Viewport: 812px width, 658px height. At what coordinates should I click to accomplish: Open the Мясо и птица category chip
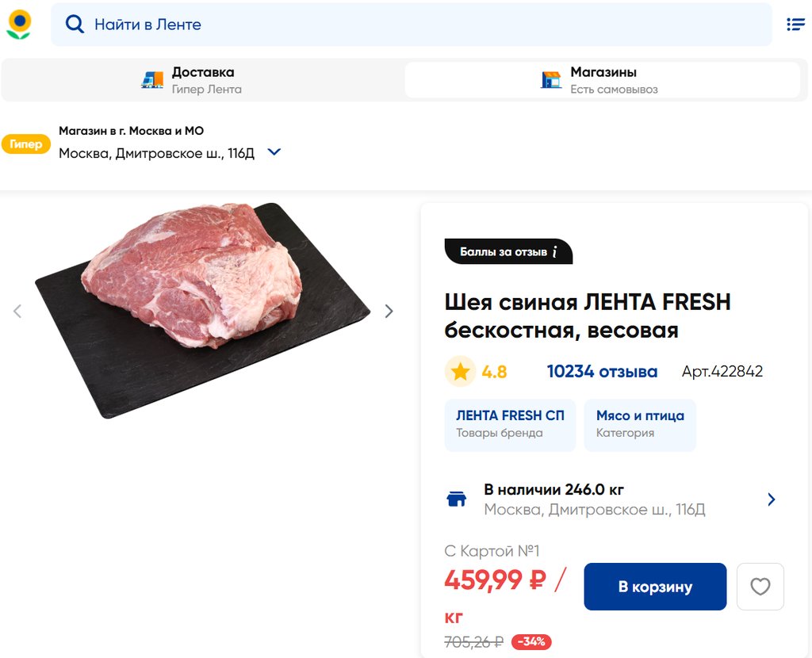640,423
